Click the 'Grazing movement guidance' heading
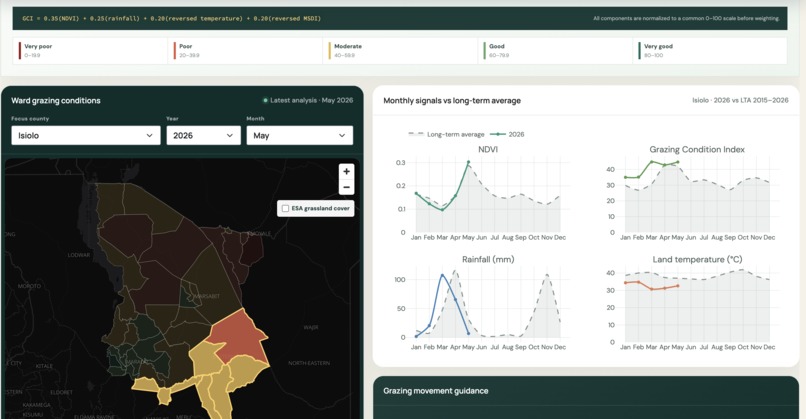This screenshot has height=419, width=806. coord(435,391)
